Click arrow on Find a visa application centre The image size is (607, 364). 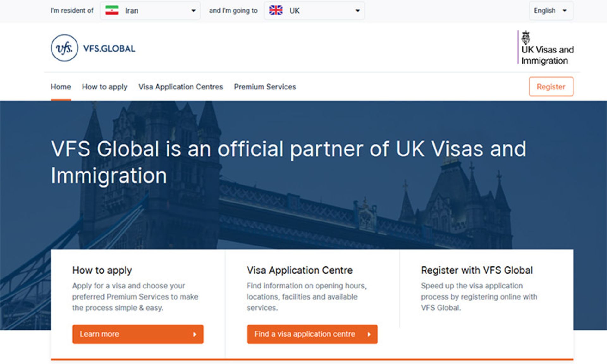coord(369,334)
